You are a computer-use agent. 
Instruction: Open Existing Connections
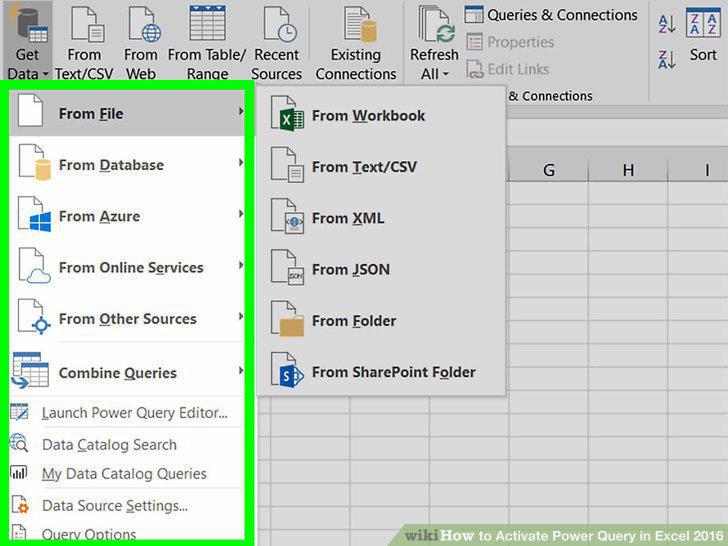pyautogui.click(x=356, y=41)
